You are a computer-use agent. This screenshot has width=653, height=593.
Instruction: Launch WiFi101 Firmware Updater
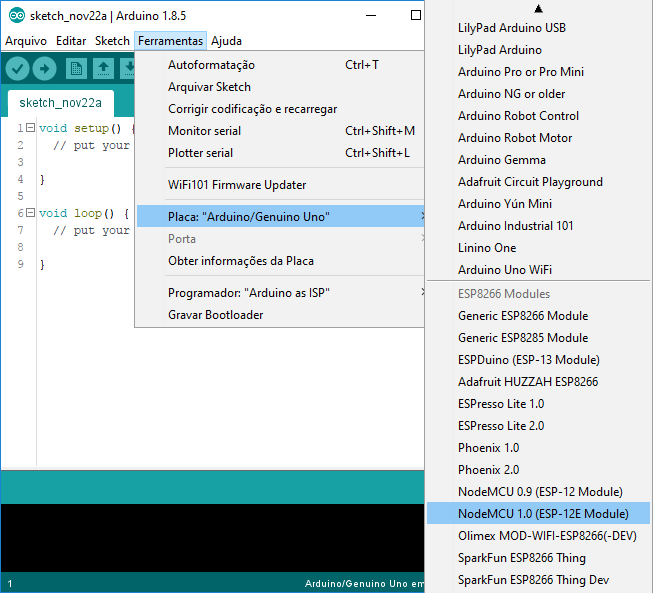point(281,184)
